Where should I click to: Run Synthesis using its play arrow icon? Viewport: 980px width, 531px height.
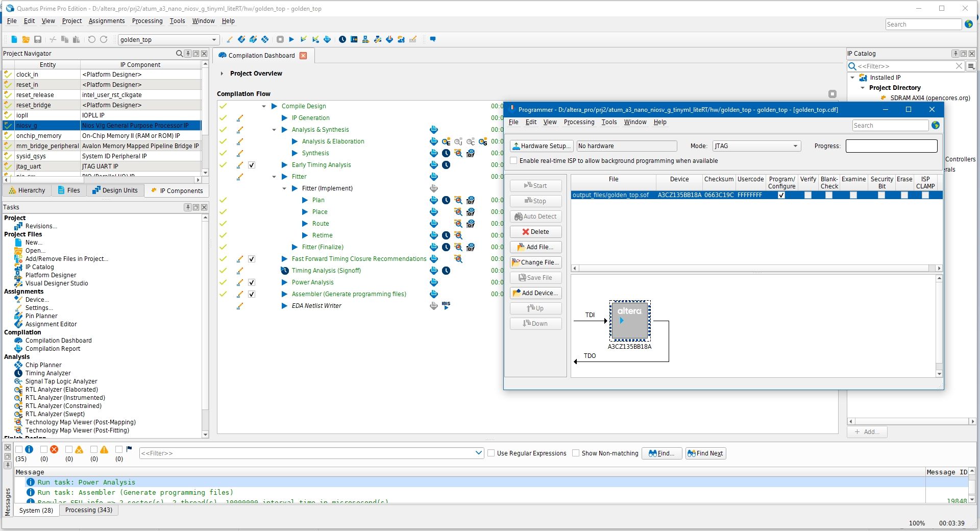(295, 153)
